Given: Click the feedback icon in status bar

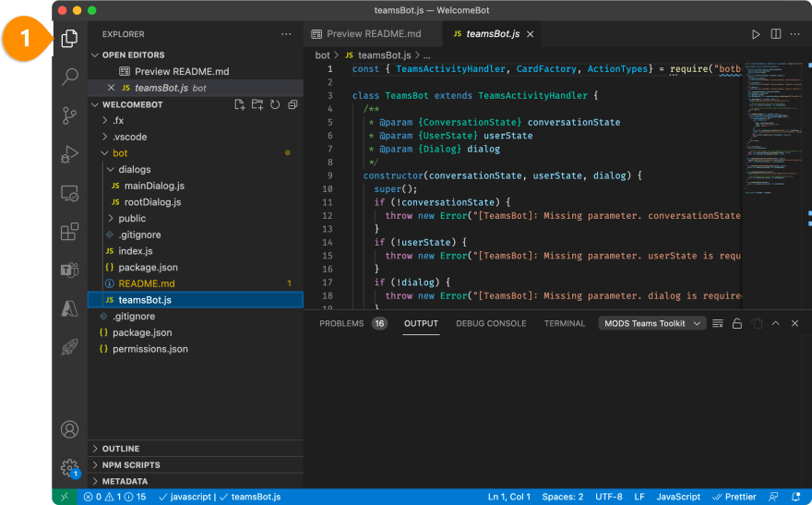Looking at the screenshot, I should 773,497.
